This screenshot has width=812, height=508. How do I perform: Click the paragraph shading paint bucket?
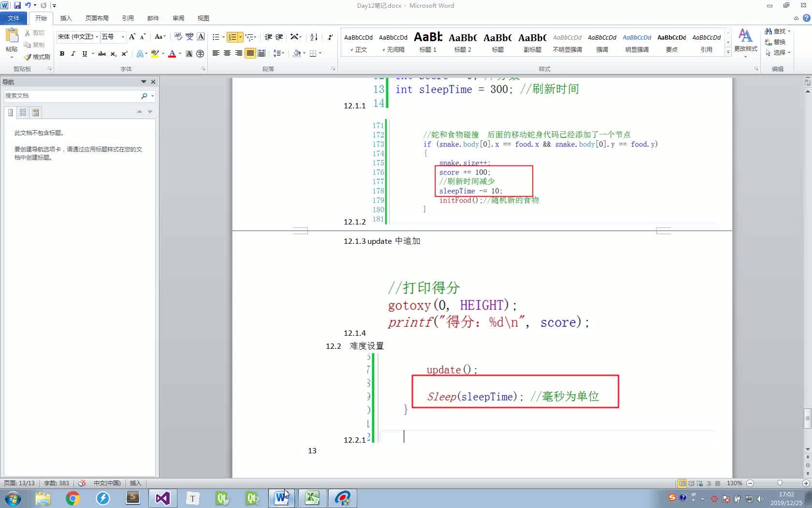pos(297,53)
